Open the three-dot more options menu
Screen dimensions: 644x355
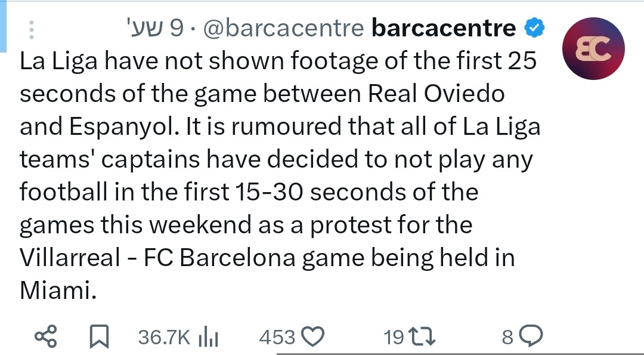point(31,29)
